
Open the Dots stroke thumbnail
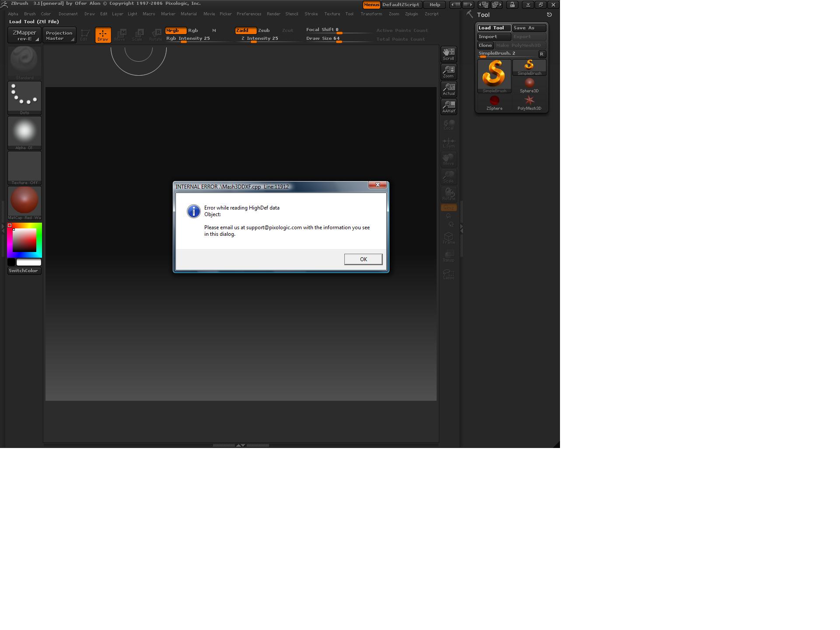[24, 97]
